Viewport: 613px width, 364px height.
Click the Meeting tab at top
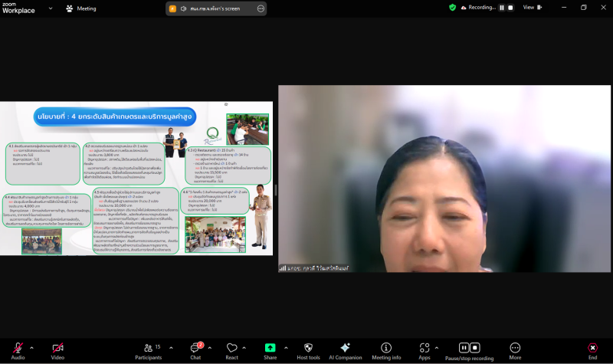click(81, 8)
